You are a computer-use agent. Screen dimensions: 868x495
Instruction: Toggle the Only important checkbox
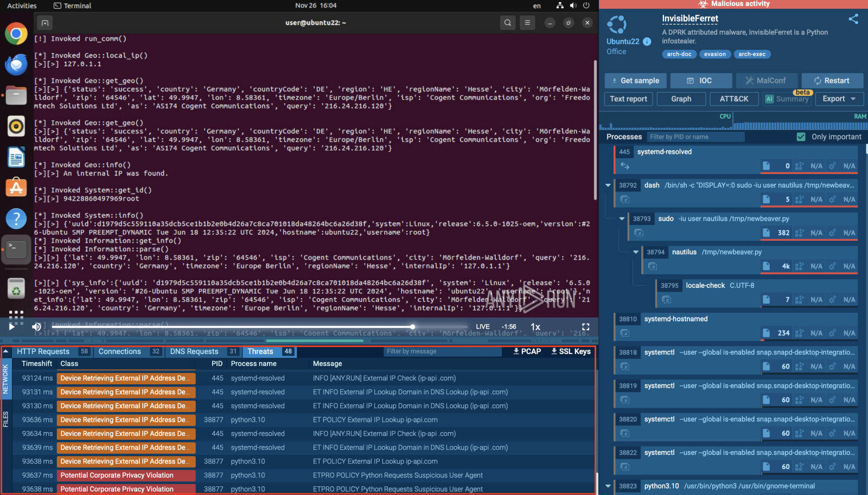801,137
